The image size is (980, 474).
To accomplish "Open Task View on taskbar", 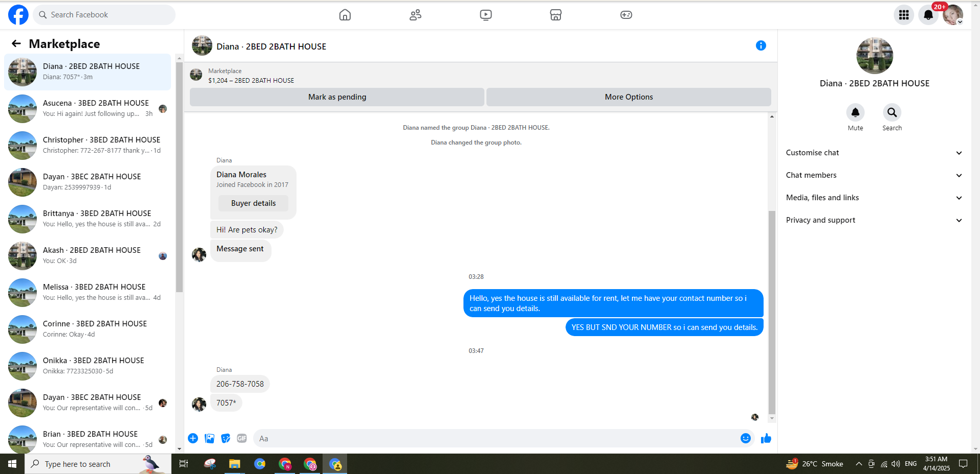I will point(184,464).
